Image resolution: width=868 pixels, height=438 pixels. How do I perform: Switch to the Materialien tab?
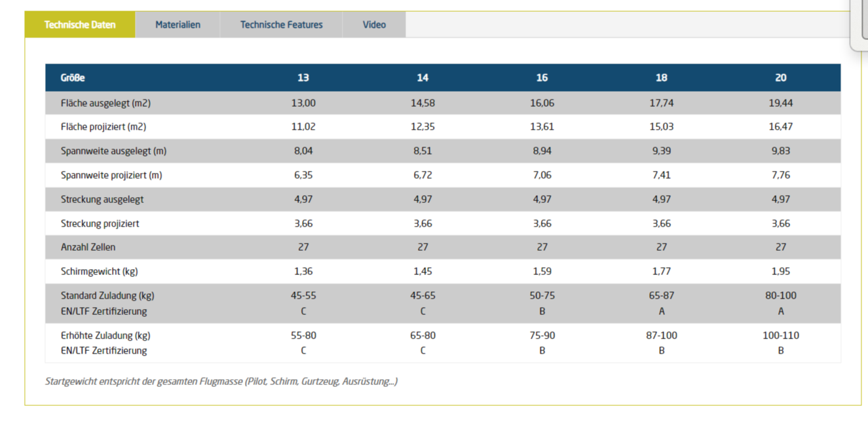click(x=178, y=25)
